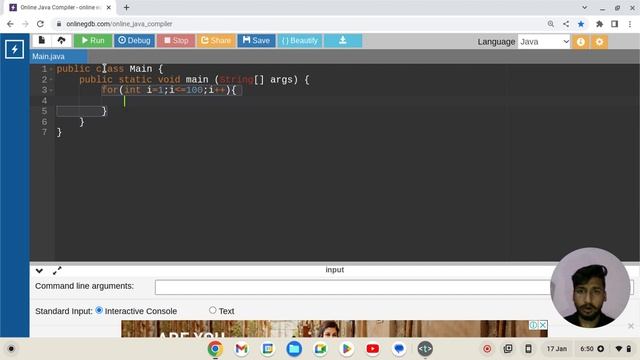Open YouTube from the shelf
This screenshot has height=360, width=640.
[373, 349]
